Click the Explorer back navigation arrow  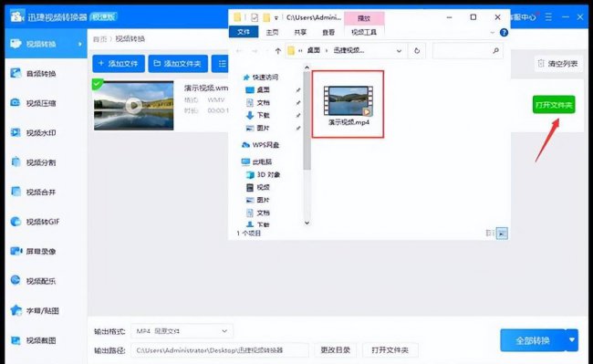tap(239, 51)
